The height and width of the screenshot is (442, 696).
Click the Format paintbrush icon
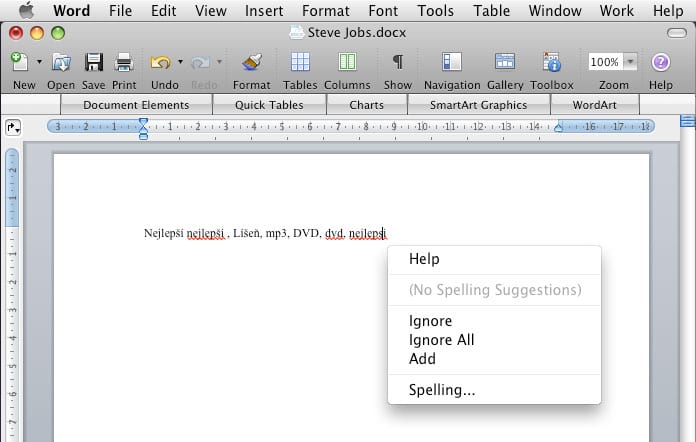[x=252, y=62]
